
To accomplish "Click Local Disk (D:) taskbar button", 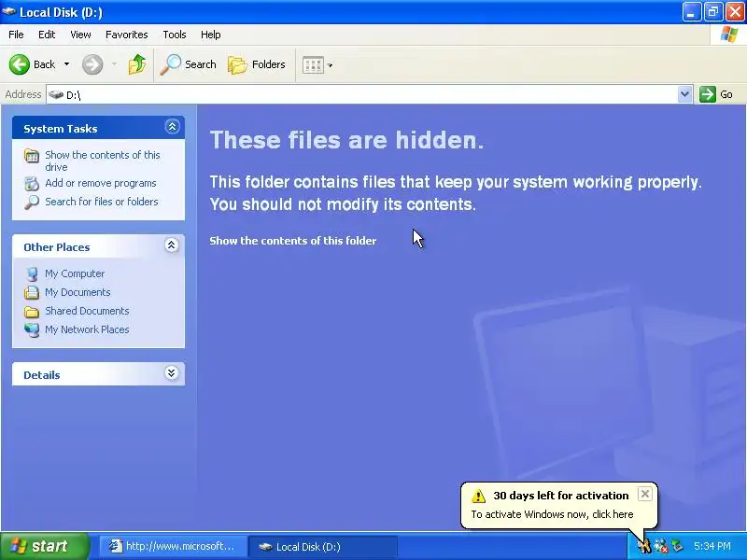I will (323, 546).
